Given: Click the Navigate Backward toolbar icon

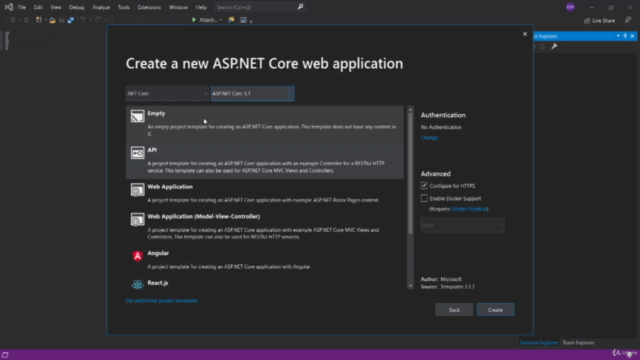Looking at the screenshot, I should (x=13, y=20).
